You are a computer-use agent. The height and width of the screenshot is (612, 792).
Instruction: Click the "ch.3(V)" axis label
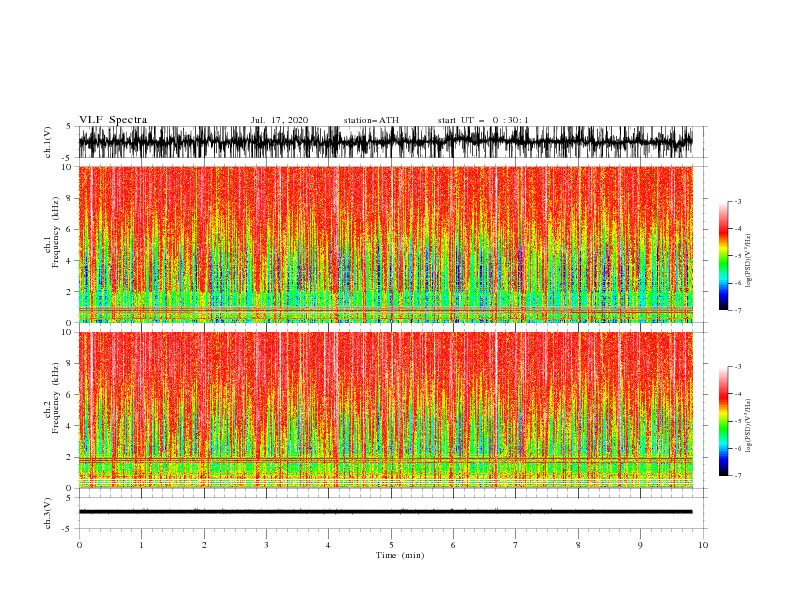[x=48, y=513]
